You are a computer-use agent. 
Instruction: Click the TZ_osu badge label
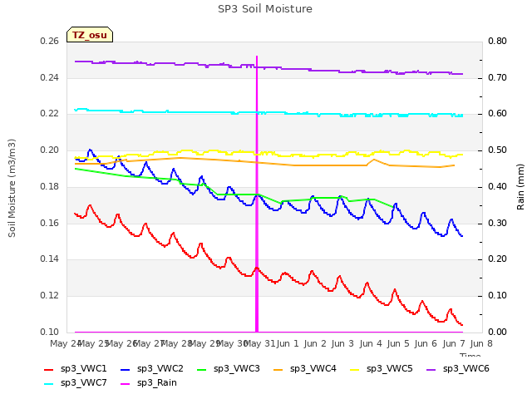pyautogui.click(x=90, y=35)
